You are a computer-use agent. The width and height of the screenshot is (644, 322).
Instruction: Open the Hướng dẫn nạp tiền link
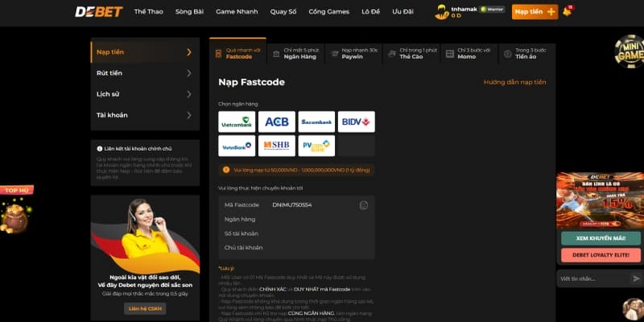[514, 82]
